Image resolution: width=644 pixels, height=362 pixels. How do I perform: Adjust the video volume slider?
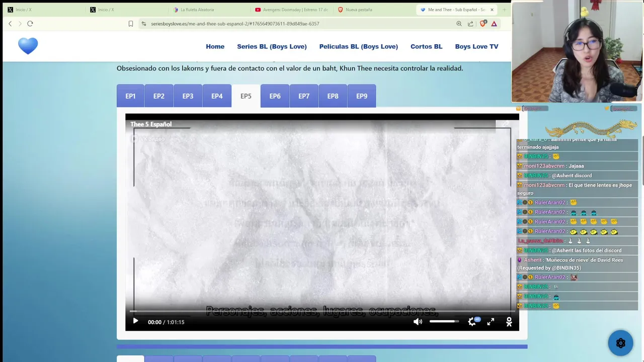coord(444,321)
